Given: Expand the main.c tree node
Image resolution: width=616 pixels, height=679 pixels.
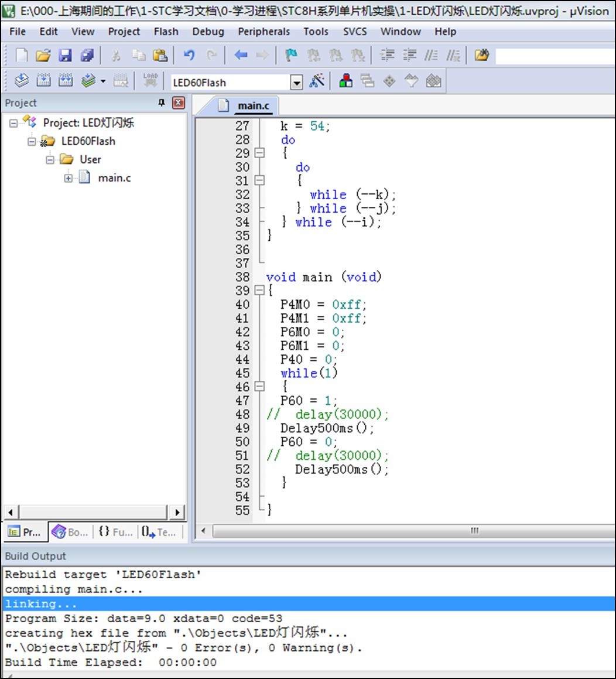Looking at the screenshot, I should (x=69, y=178).
